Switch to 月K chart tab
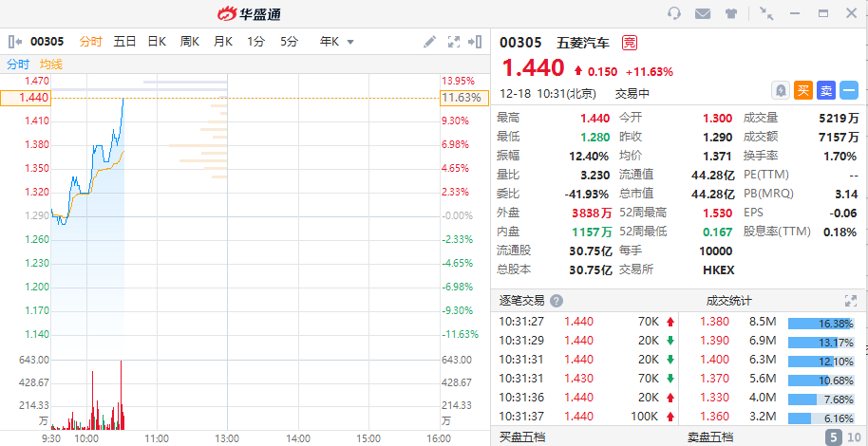868x446 pixels. click(223, 42)
